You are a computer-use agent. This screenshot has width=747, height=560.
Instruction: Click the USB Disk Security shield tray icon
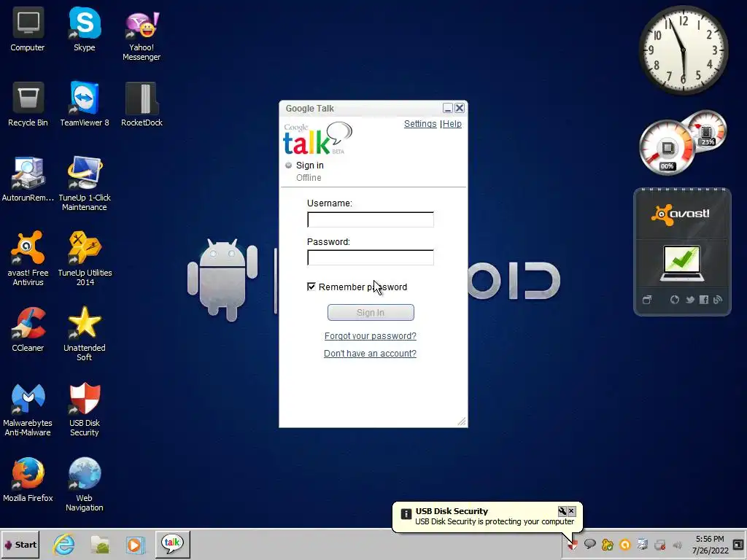[573, 545]
